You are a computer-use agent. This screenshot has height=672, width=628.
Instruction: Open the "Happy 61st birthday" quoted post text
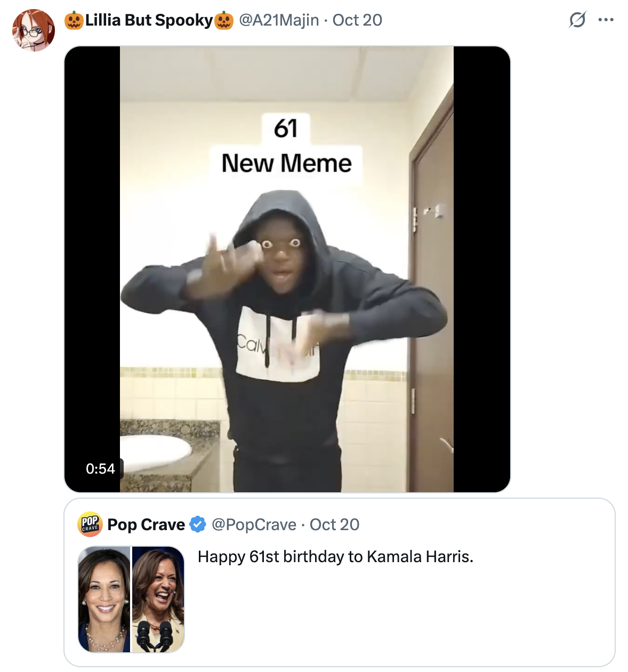[335, 557]
